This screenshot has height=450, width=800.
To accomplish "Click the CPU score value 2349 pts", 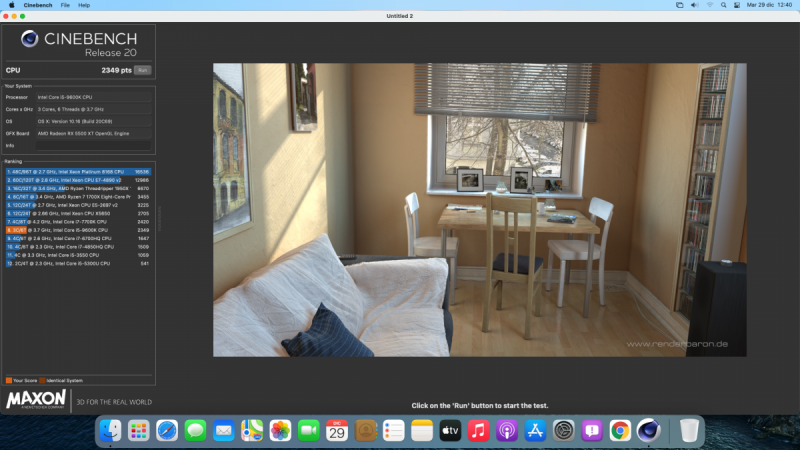I will click(x=116, y=70).
